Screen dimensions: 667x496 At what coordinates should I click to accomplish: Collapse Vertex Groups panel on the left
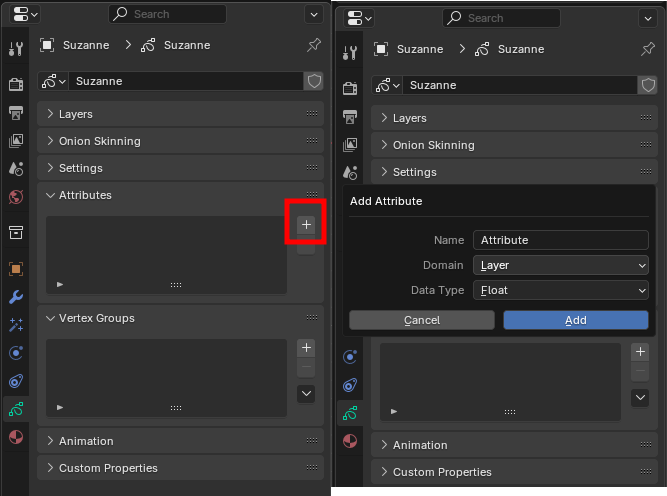(x=180, y=318)
